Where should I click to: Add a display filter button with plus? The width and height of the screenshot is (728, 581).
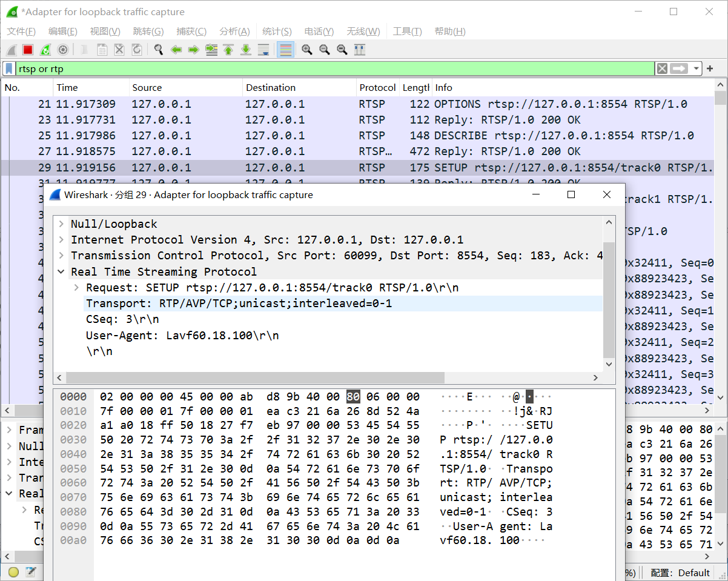point(710,68)
